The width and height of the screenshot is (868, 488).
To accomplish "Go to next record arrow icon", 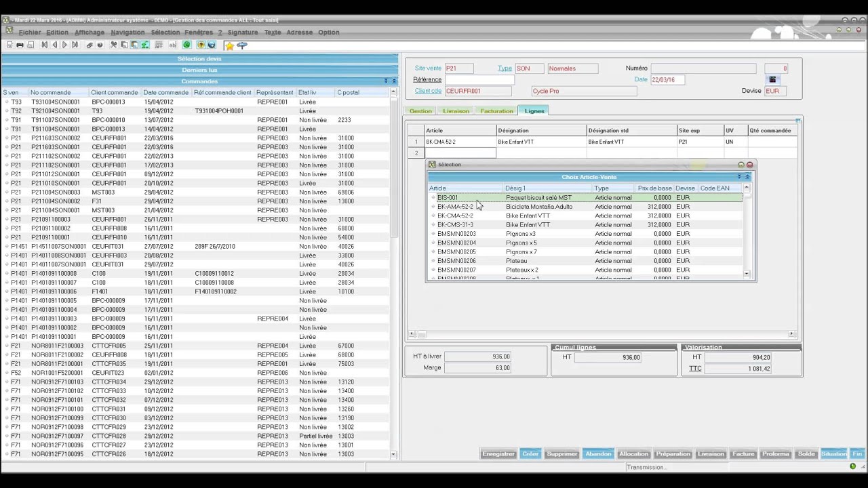I will [x=64, y=45].
